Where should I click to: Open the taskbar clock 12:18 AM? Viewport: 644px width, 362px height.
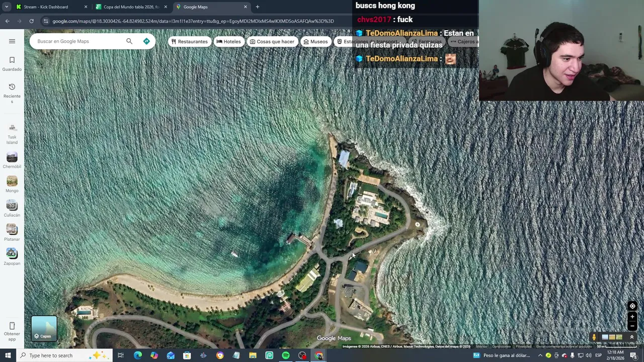(616, 355)
